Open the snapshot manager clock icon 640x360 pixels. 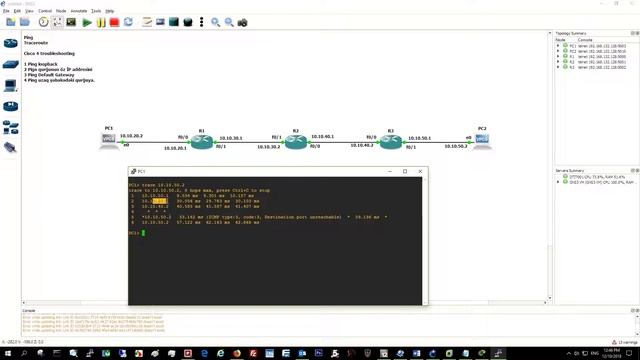[43, 22]
